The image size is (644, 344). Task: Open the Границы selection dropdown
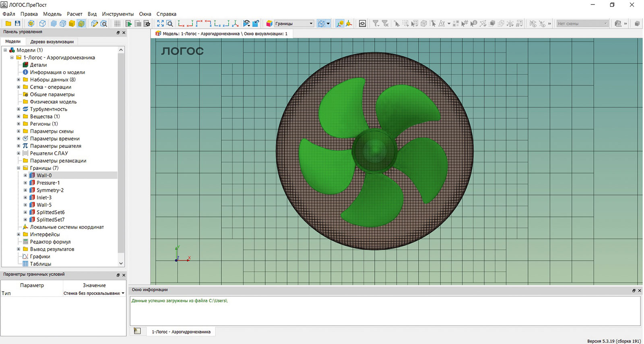(x=311, y=24)
